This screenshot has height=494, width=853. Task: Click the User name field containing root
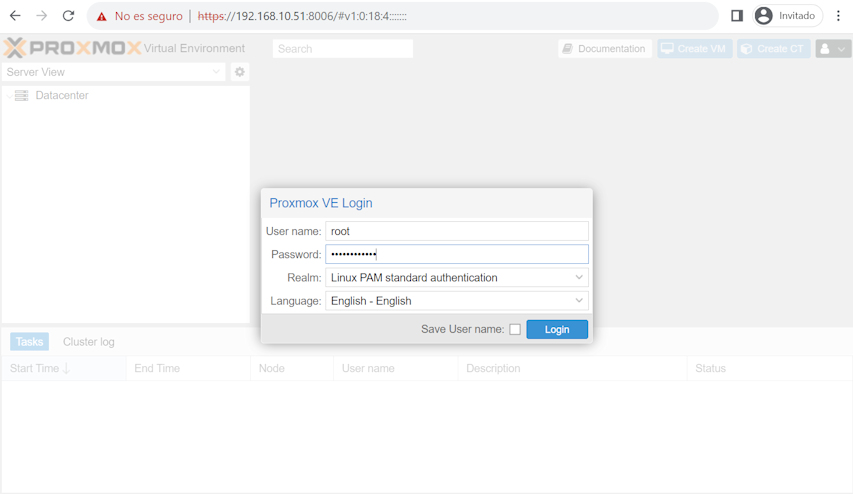tap(456, 231)
